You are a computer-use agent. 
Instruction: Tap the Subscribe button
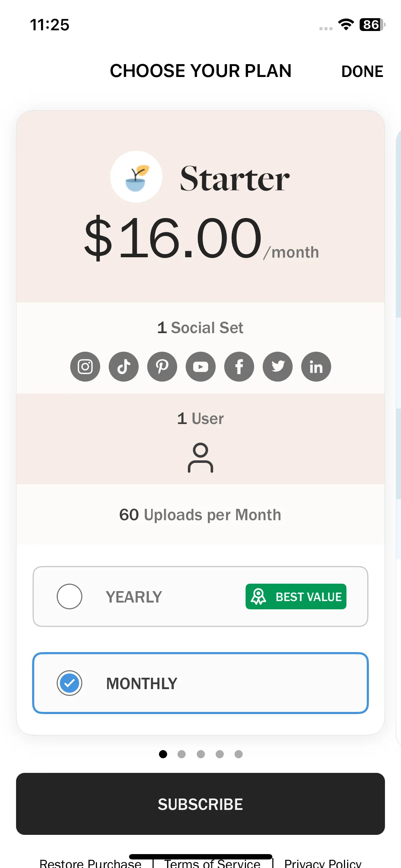point(200,804)
